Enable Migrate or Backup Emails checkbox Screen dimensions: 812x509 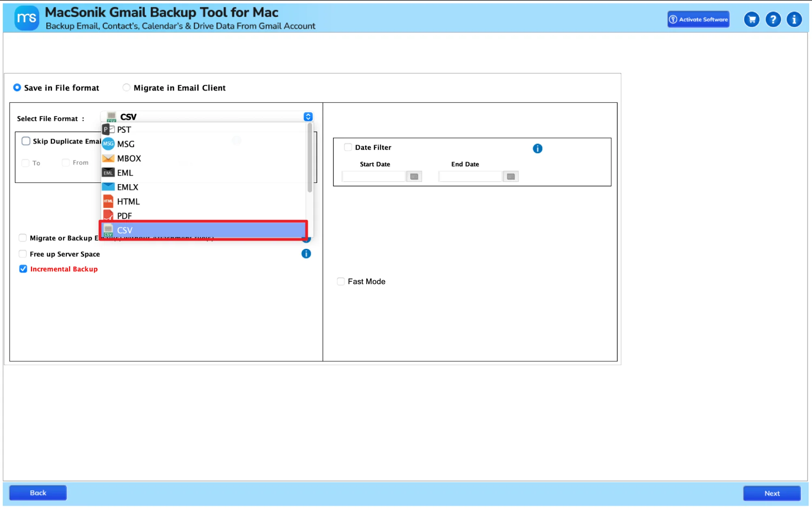click(x=23, y=238)
